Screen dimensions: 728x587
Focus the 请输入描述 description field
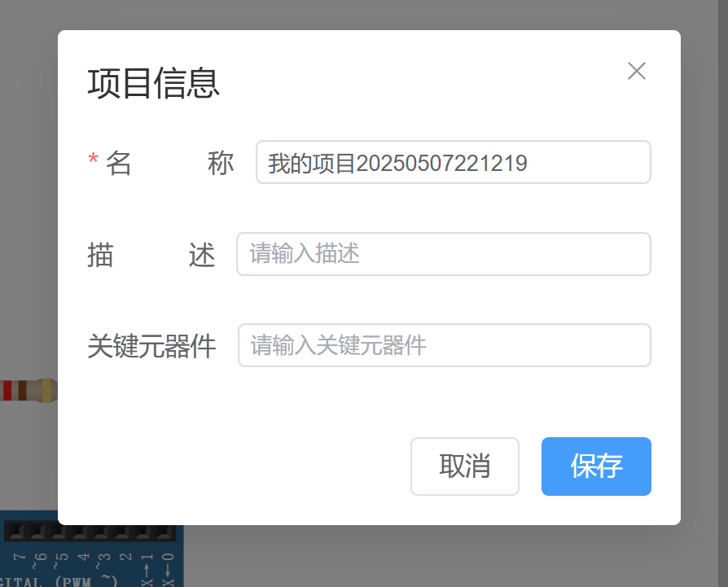click(443, 254)
